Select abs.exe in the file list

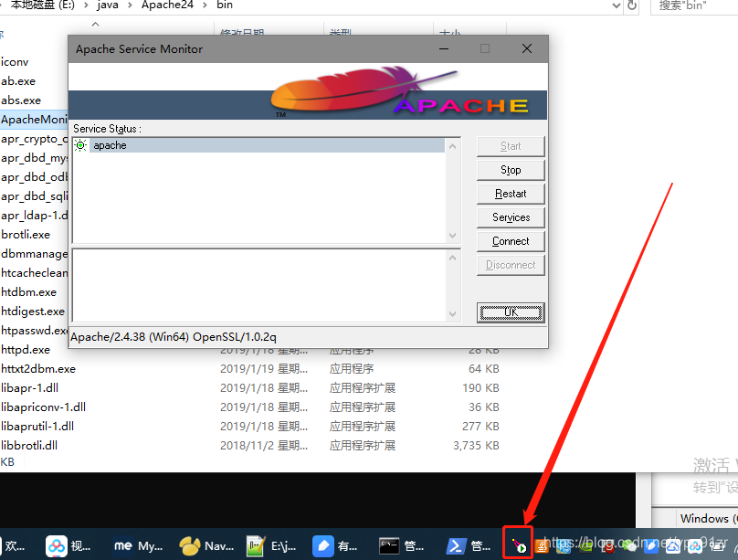[x=21, y=100]
